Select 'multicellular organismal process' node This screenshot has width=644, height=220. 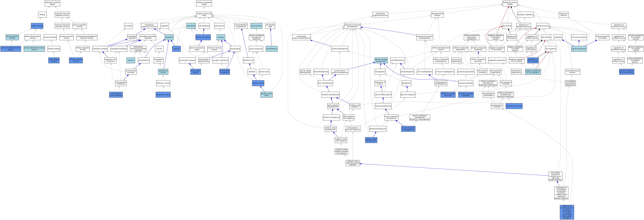[380, 15]
